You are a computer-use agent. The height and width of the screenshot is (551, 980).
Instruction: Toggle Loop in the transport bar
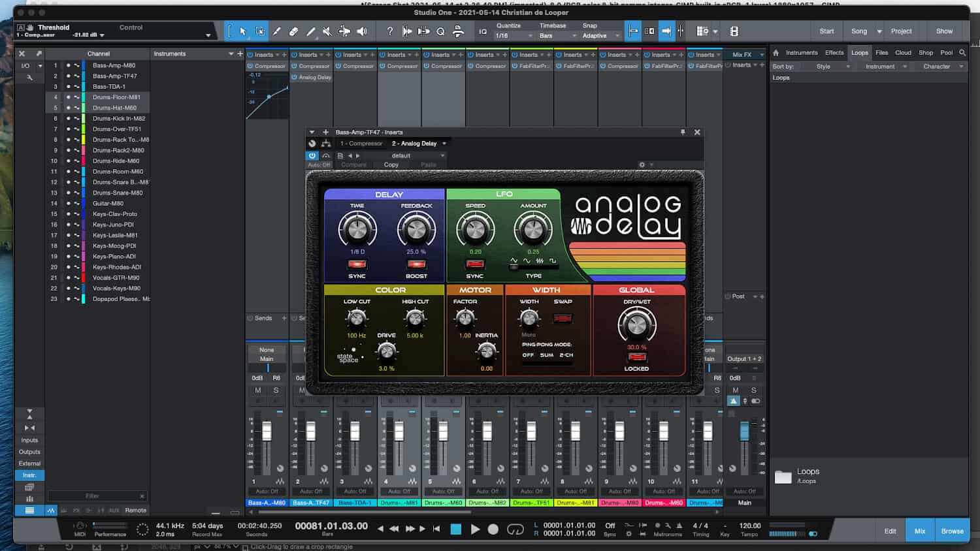[x=515, y=529]
